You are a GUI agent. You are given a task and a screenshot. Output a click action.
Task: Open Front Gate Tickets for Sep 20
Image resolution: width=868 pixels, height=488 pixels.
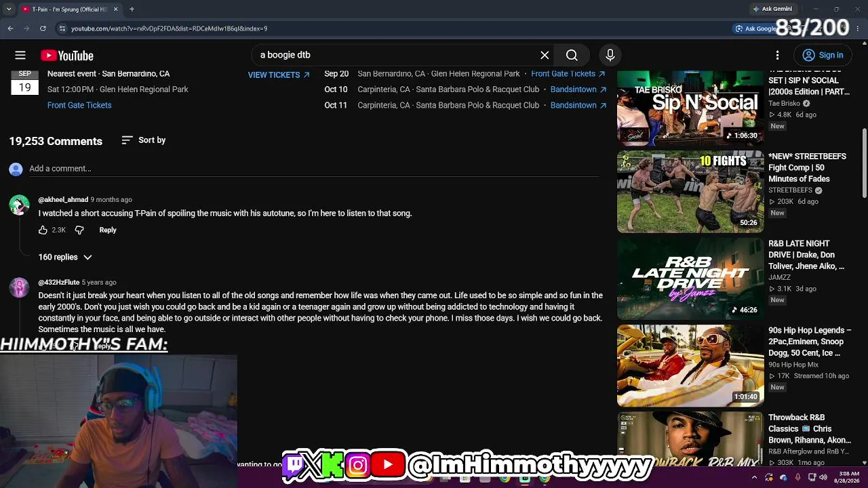[568, 74]
